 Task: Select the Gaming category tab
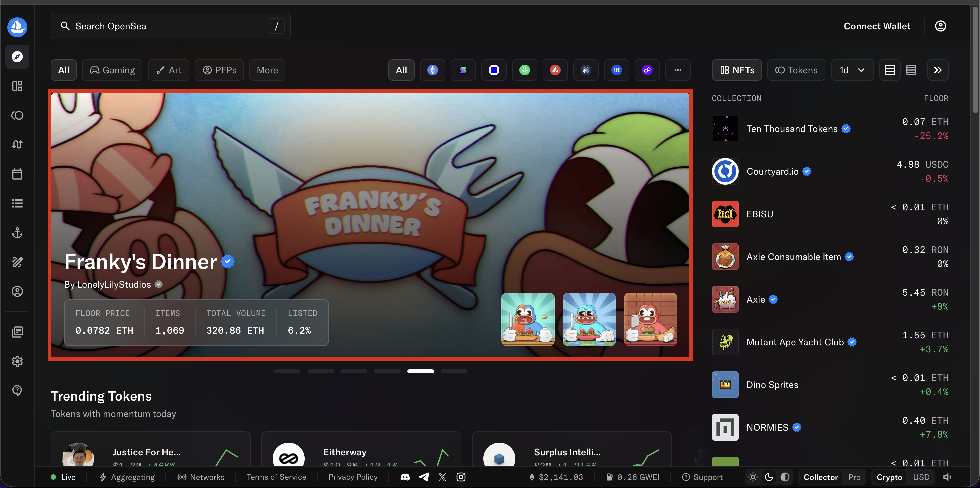[x=112, y=70]
